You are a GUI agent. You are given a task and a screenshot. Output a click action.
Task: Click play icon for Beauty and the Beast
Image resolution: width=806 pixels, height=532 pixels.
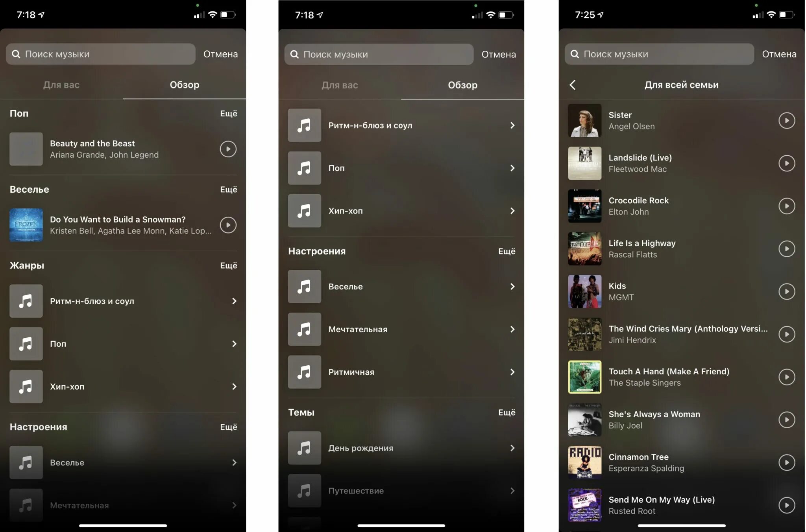point(229,149)
